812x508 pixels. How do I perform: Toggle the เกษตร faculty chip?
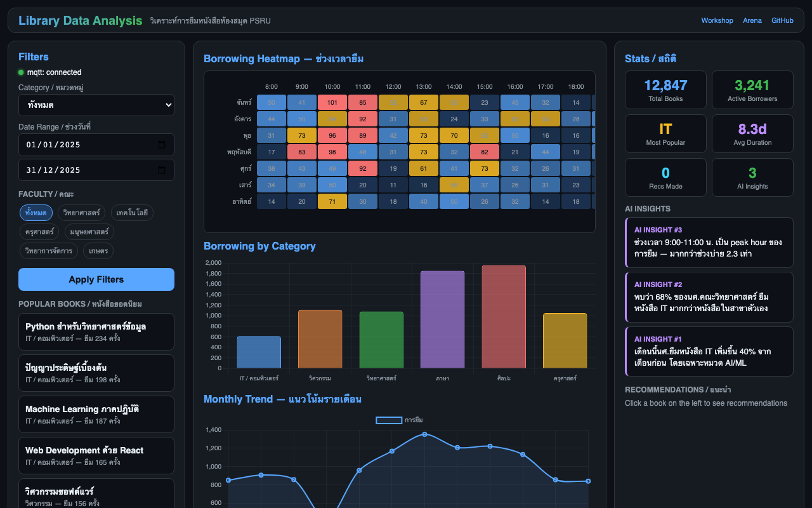pyautogui.click(x=98, y=251)
